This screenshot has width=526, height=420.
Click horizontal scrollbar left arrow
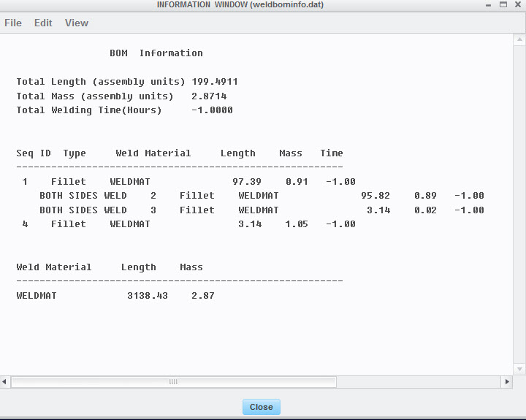tap(4, 381)
